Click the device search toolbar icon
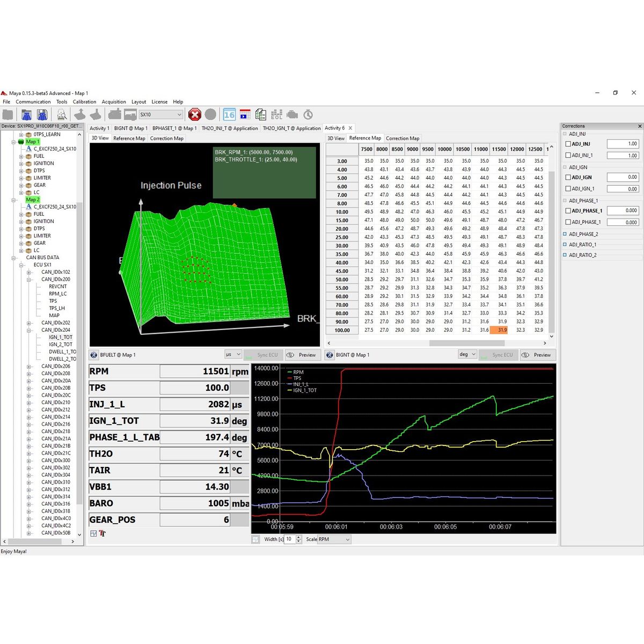 coord(62,114)
